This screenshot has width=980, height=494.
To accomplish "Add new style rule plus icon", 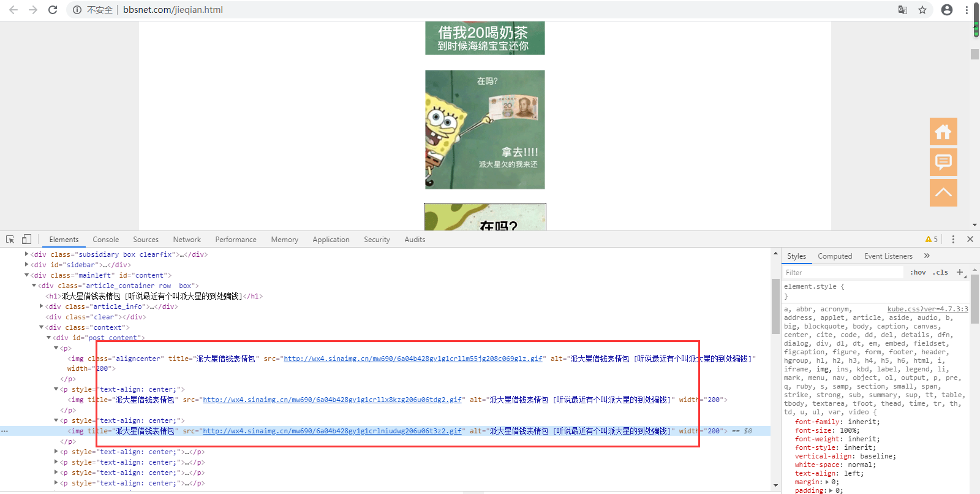I will pos(960,272).
